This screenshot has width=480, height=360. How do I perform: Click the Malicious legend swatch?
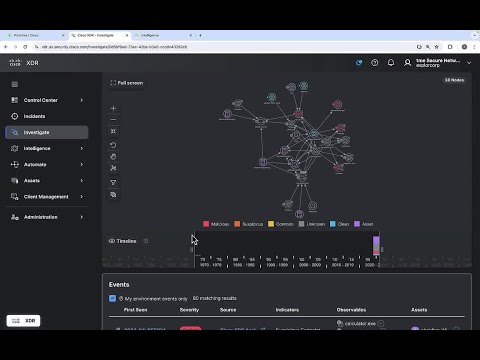[206, 224]
